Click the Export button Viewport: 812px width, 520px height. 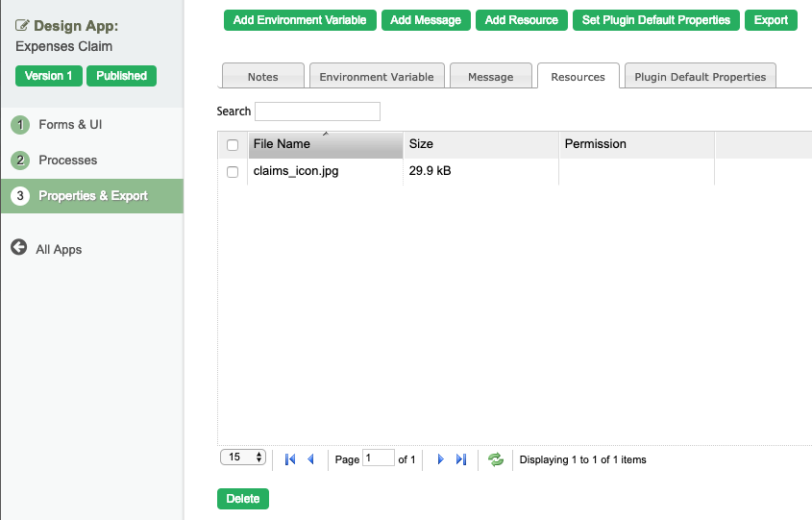[771, 20]
